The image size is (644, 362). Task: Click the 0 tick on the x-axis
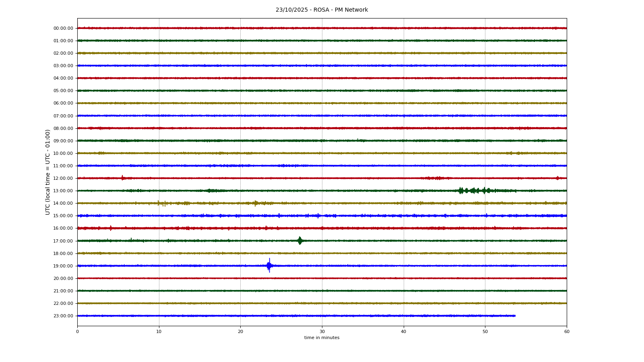click(77, 331)
